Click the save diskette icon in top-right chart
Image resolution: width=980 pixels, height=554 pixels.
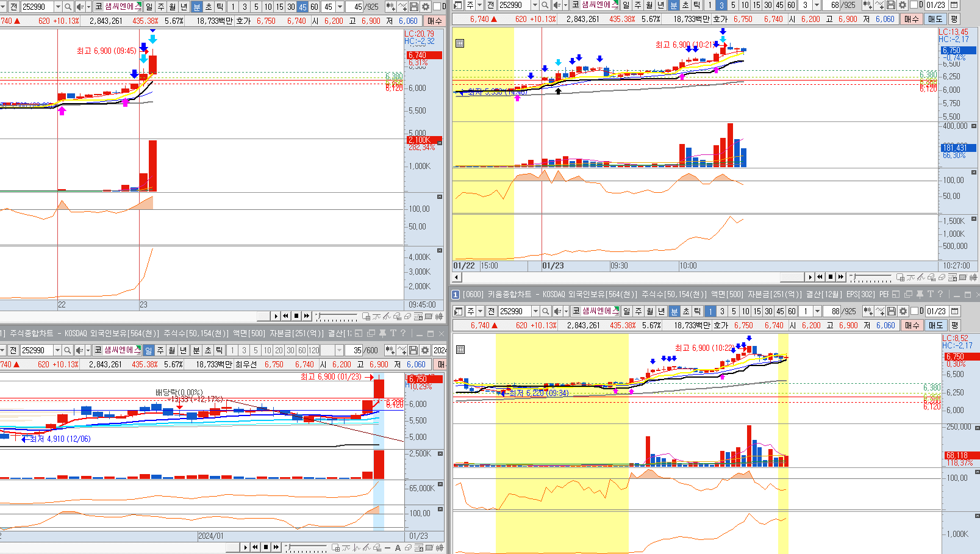pos(891,5)
